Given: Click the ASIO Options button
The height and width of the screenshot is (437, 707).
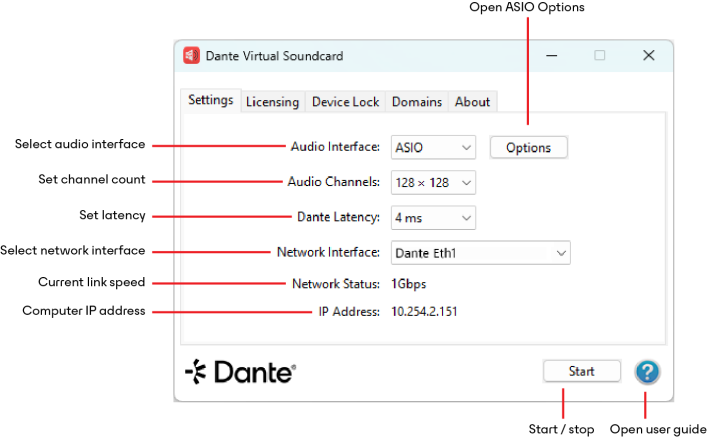Looking at the screenshot, I should click(x=528, y=147).
